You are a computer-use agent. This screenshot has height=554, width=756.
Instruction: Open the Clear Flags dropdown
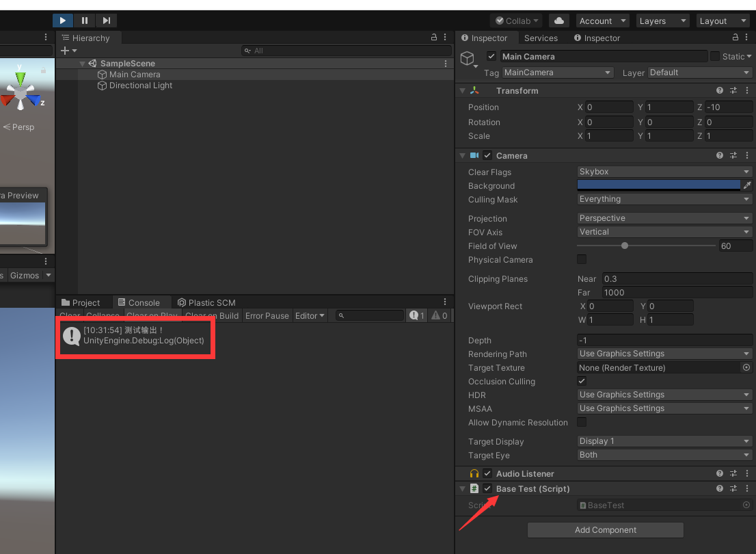664,172
